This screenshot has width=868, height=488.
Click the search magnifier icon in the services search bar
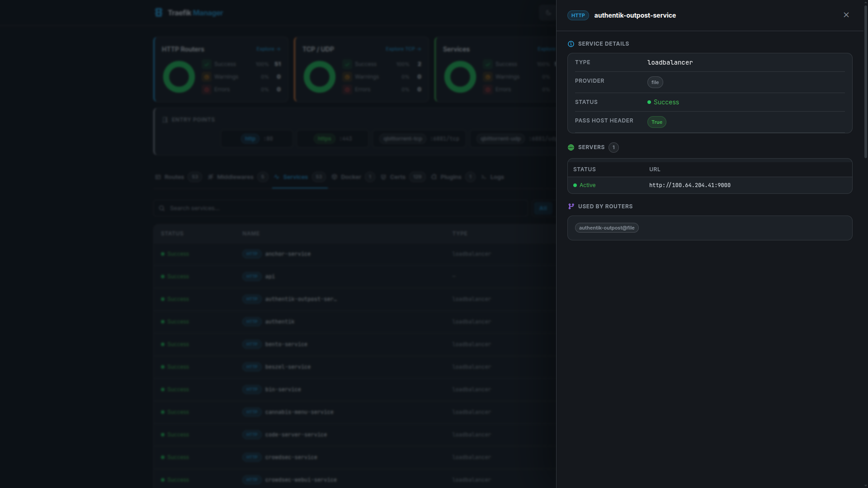pyautogui.click(x=162, y=208)
